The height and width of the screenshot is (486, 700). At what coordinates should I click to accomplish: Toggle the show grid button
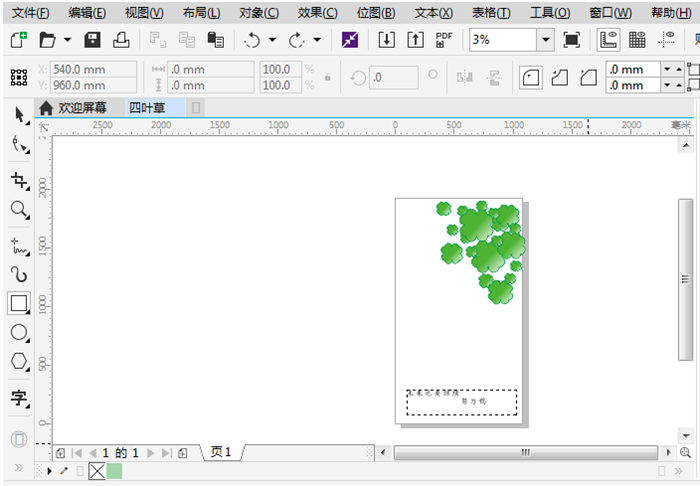[x=637, y=40]
